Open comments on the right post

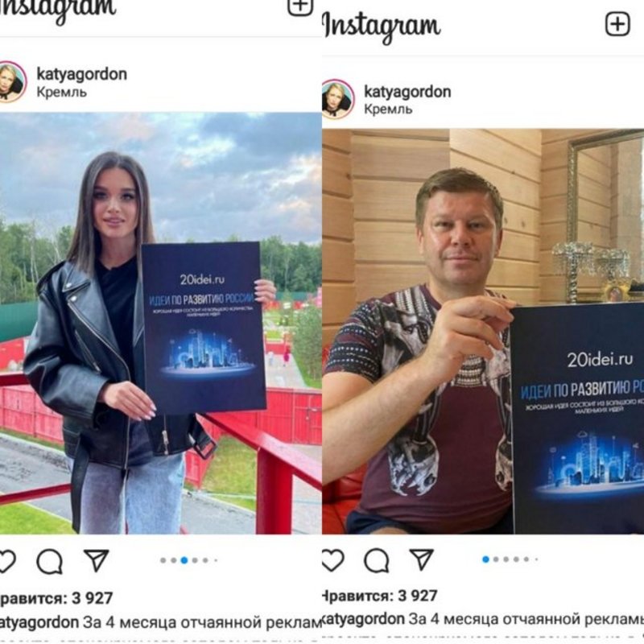(376, 560)
